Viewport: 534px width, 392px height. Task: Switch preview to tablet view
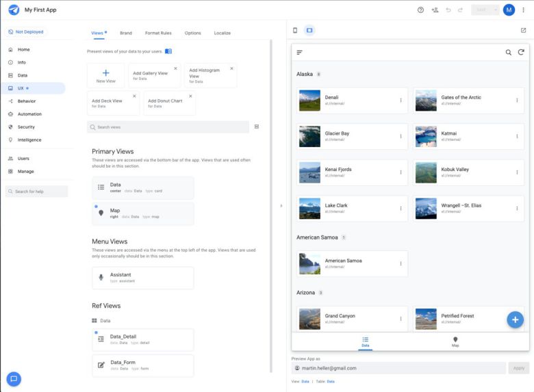click(x=309, y=30)
